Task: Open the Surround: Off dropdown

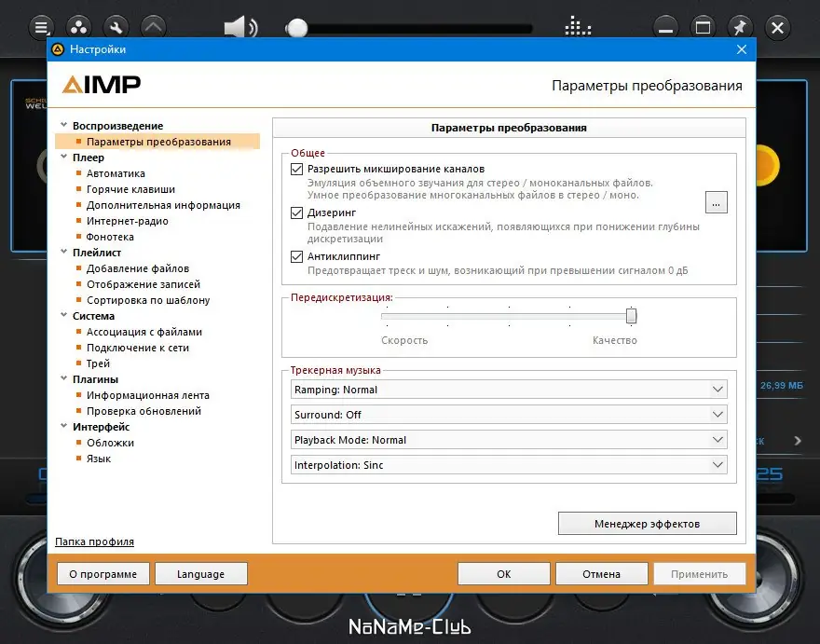Action: coord(509,415)
